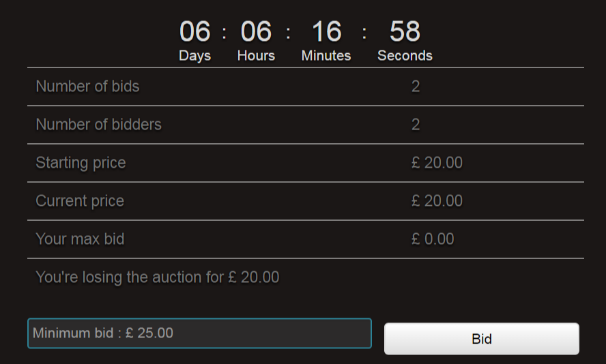This screenshot has height=364, width=606.
Task: Click the 'You're losing the auction' message
Action: 157,277
